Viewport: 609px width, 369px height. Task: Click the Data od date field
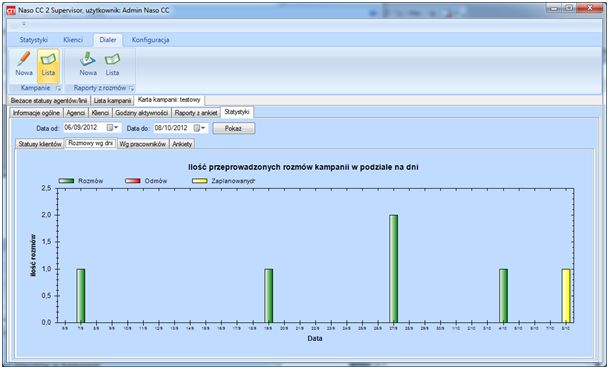[x=92, y=128]
